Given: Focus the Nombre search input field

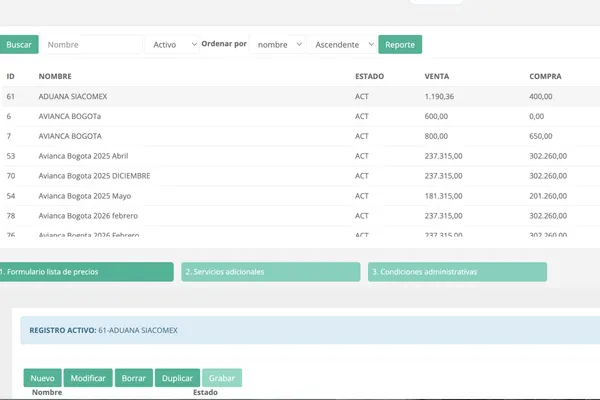Looking at the screenshot, I should [92, 44].
